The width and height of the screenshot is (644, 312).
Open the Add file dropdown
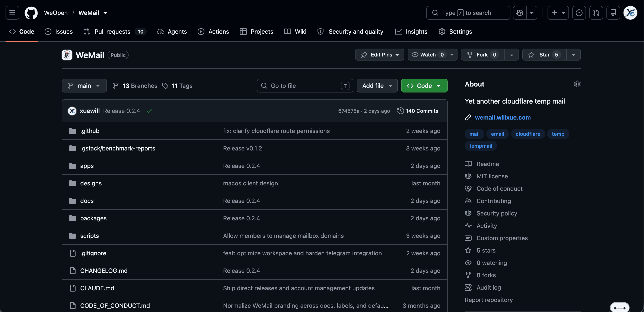coord(377,86)
